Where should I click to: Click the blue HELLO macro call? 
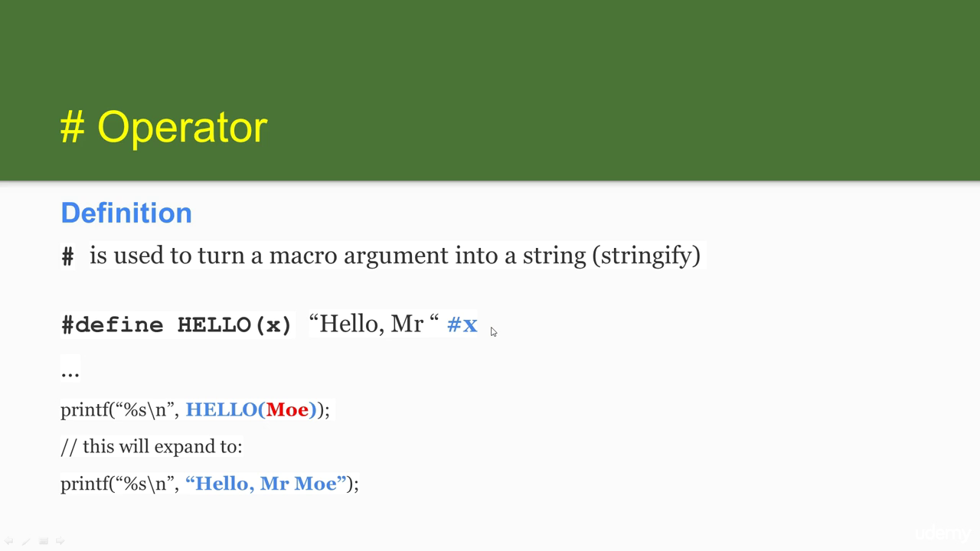coord(251,409)
